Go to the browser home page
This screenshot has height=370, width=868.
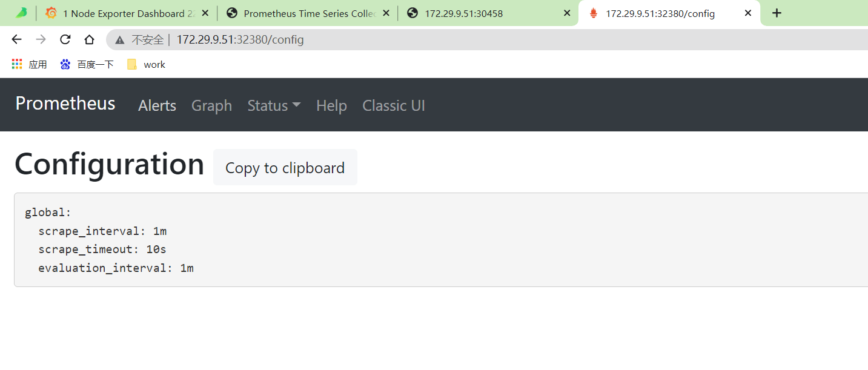click(89, 40)
